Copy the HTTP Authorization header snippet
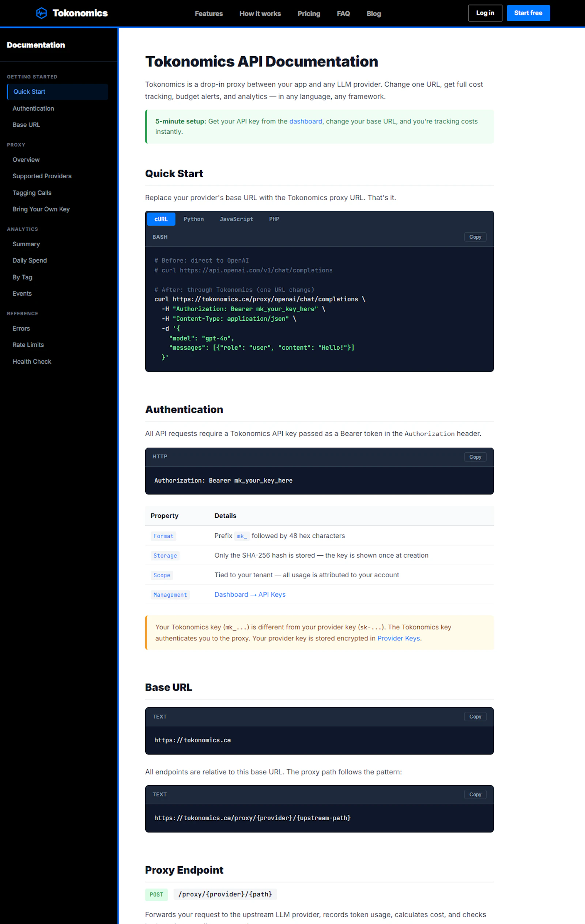 [x=475, y=457]
